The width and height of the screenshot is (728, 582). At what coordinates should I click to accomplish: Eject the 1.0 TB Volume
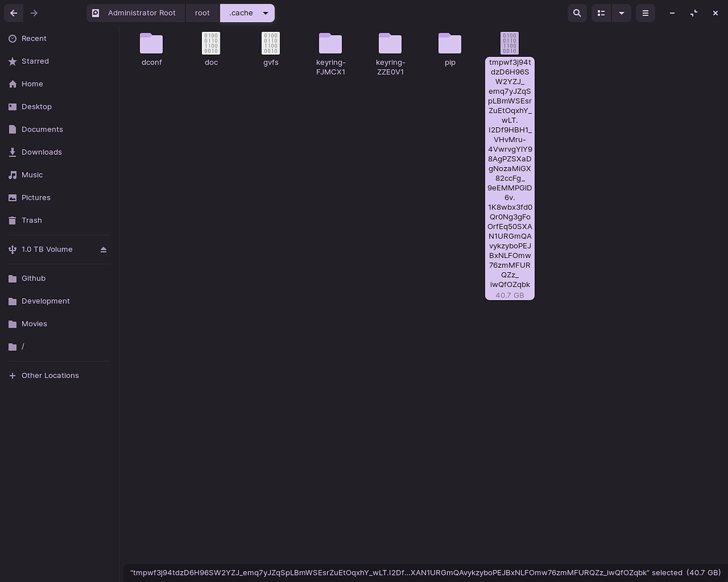pos(103,249)
